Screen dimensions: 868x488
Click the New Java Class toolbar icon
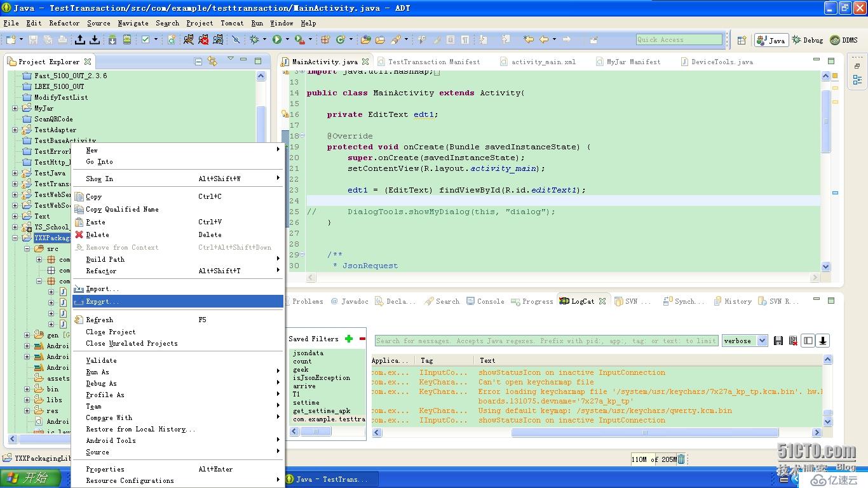[x=341, y=39]
